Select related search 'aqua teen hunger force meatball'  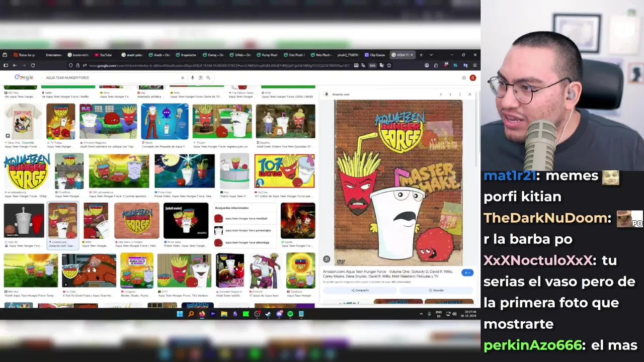244,219
